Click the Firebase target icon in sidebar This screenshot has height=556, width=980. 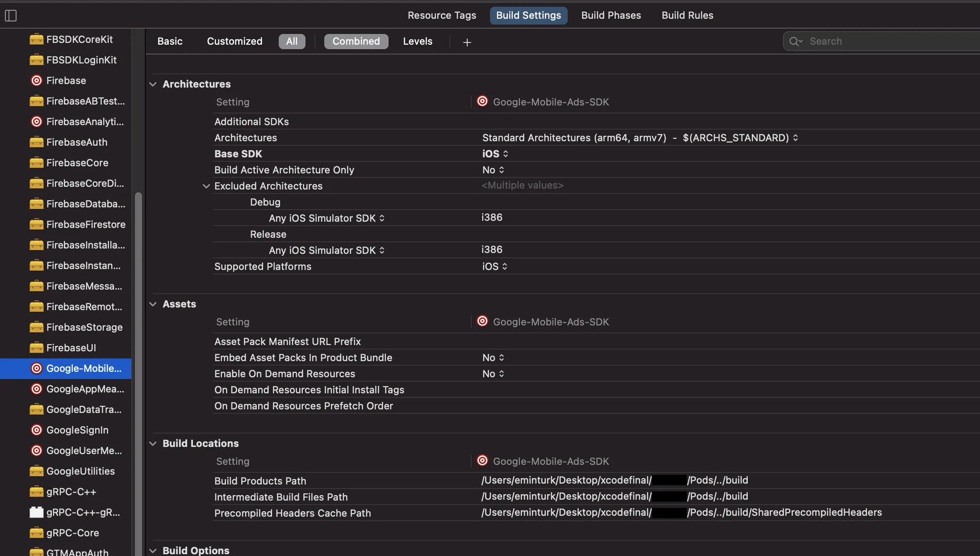tap(37, 80)
